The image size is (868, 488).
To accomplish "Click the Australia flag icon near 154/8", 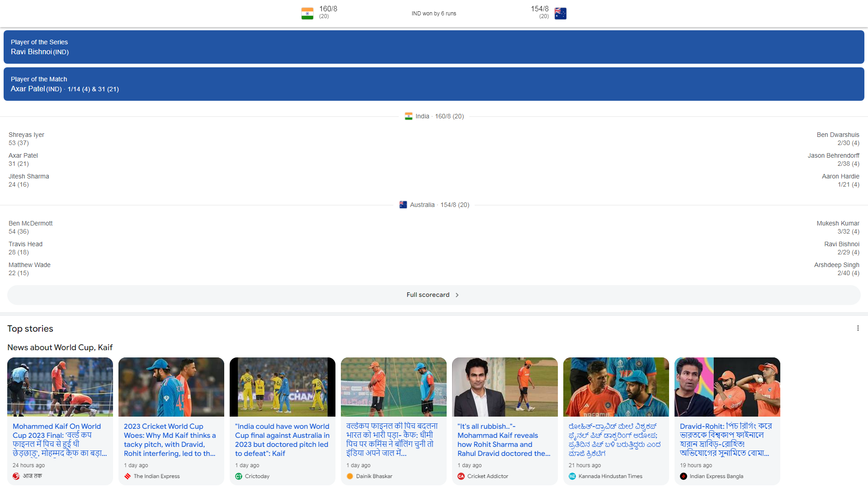I will click(x=560, y=13).
